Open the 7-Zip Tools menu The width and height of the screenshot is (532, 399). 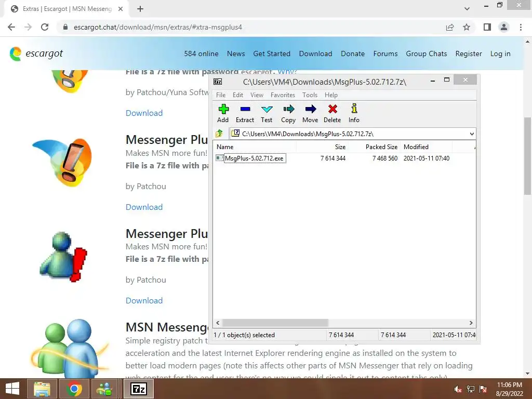click(310, 95)
